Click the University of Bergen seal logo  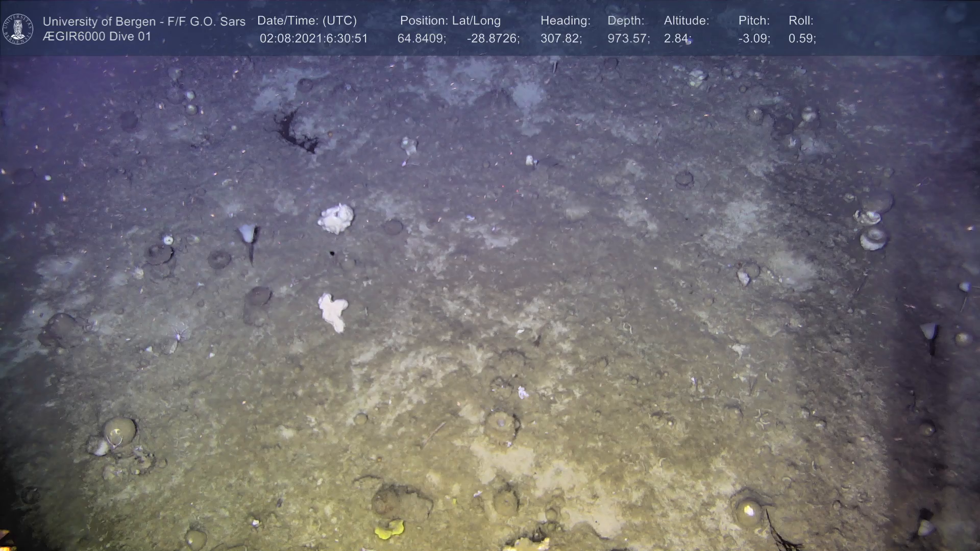pos(18,29)
